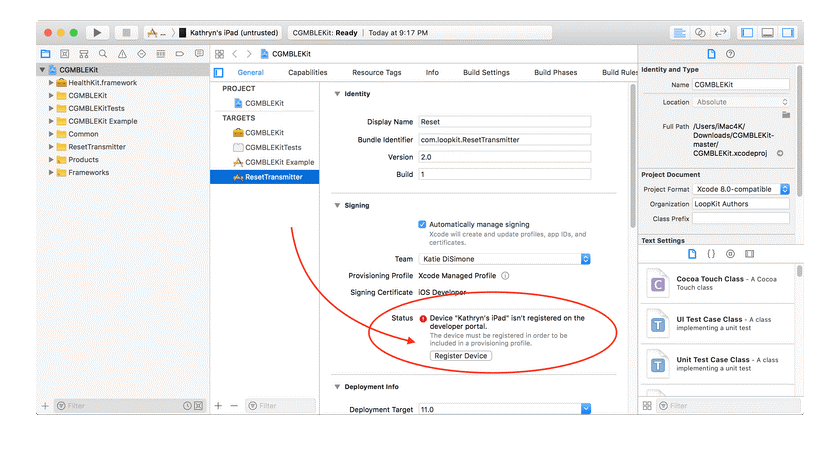Open the project navigator

(46, 54)
